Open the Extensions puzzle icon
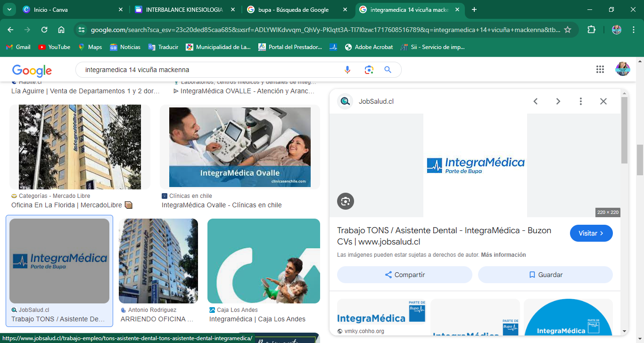Image resolution: width=644 pixels, height=343 pixels. point(591,30)
